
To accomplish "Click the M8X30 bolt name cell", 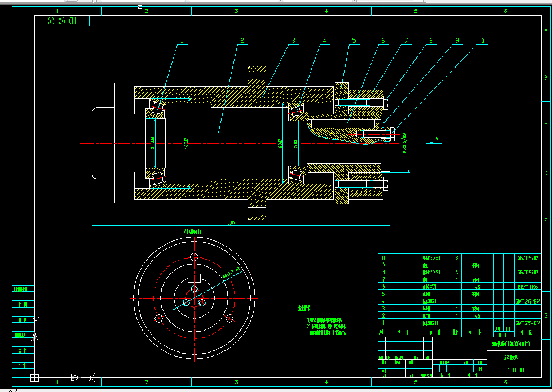I will [431, 258].
